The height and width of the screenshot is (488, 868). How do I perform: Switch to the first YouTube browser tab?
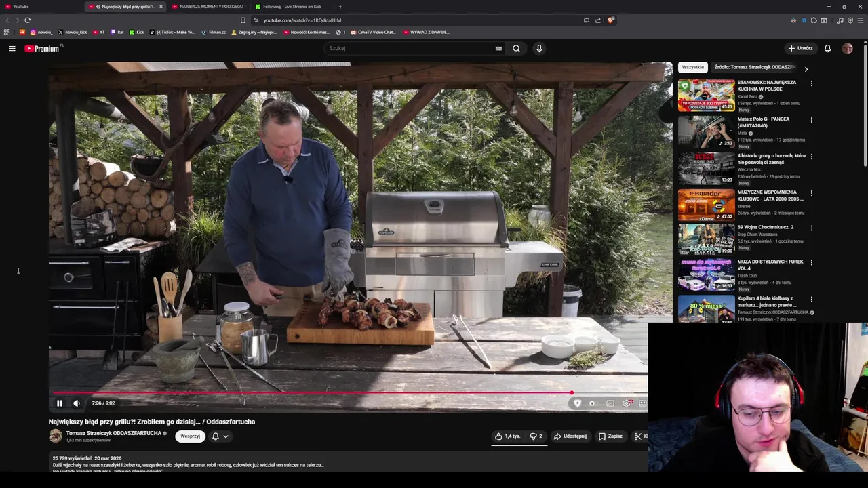pyautogui.click(x=41, y=7)
